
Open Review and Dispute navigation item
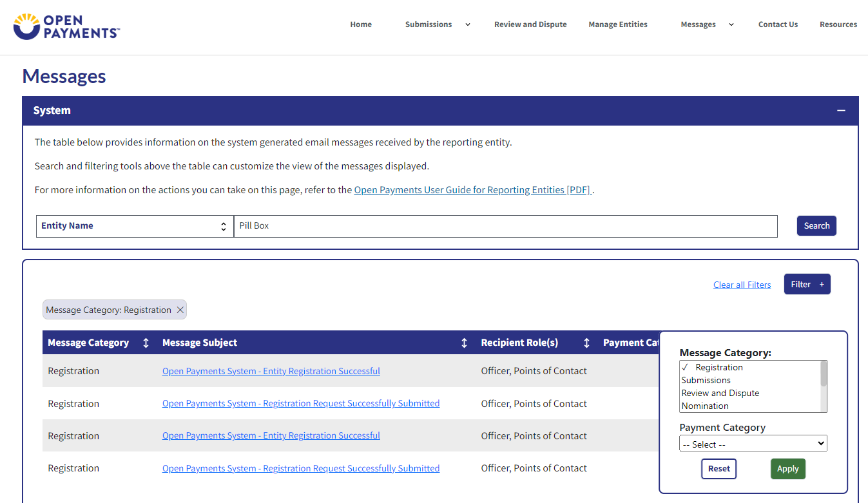coord(530,24)
